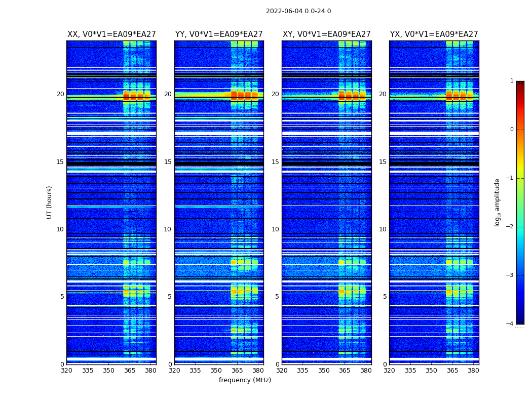The width and height of the screenshot is (532, 405).
Task: Click the XX, V0*V1=EA09*EA27 panel title
Action: point(111,34)
